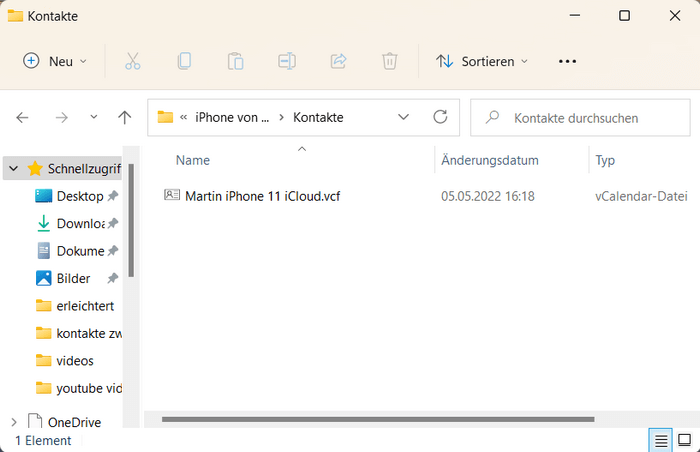
Task: Refresh the Kontakte folder
Action: 440,117
